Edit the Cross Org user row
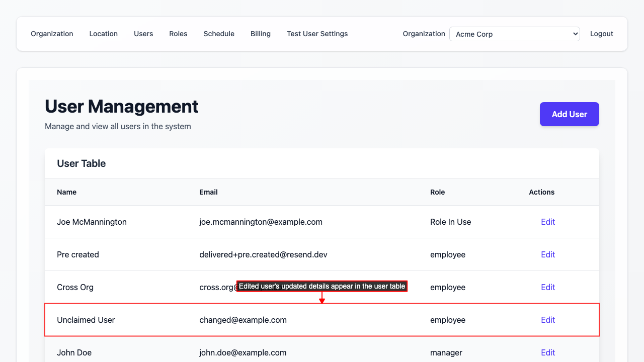Screen dimensions: 644x362 pos(547,287)
